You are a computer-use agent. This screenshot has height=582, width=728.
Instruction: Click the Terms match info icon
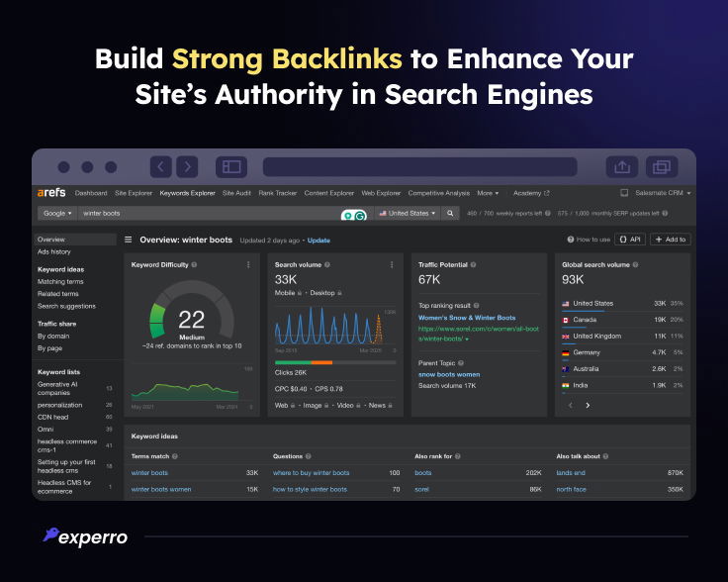pos(174,456)
